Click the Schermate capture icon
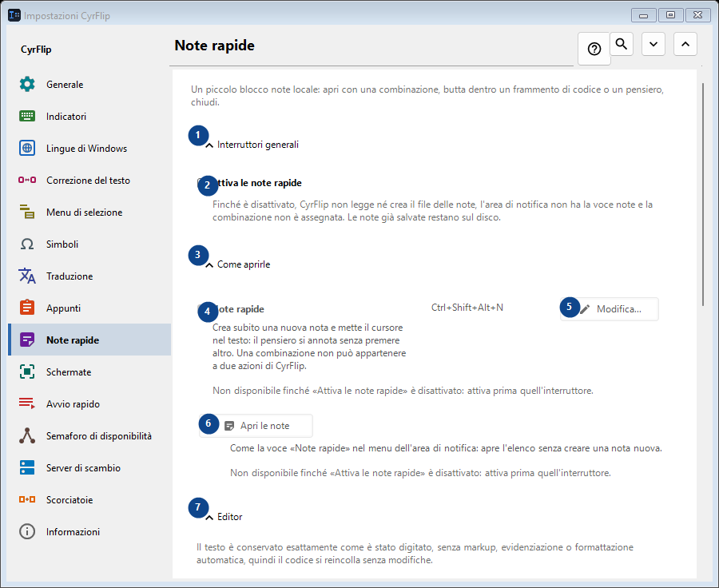 [27, 372]
